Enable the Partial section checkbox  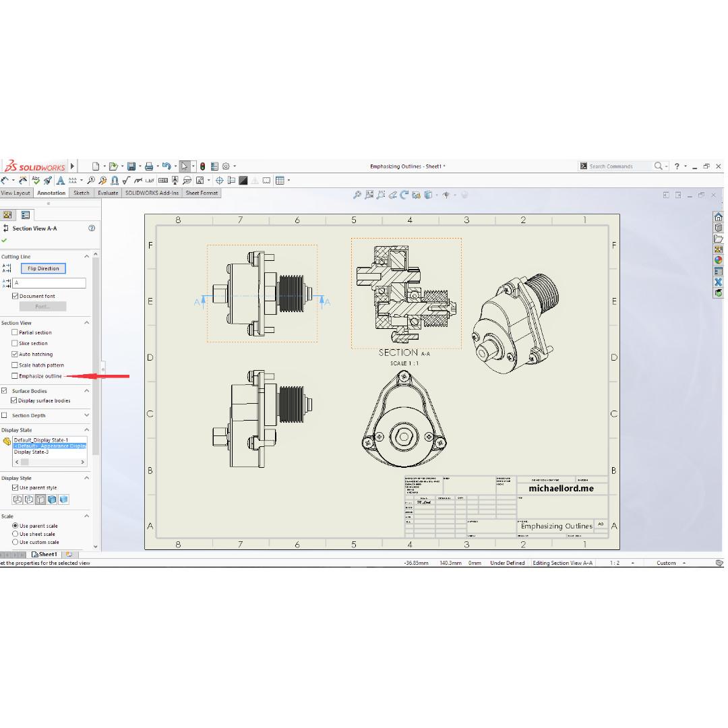pos(15,332)
